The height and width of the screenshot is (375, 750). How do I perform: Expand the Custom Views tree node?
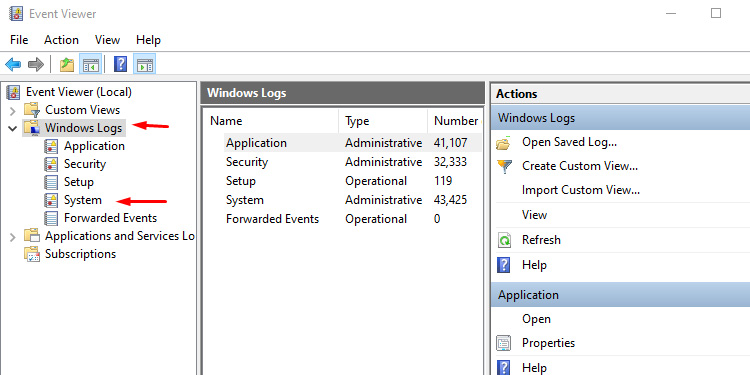pyautogui.click(x=12, y=110)
